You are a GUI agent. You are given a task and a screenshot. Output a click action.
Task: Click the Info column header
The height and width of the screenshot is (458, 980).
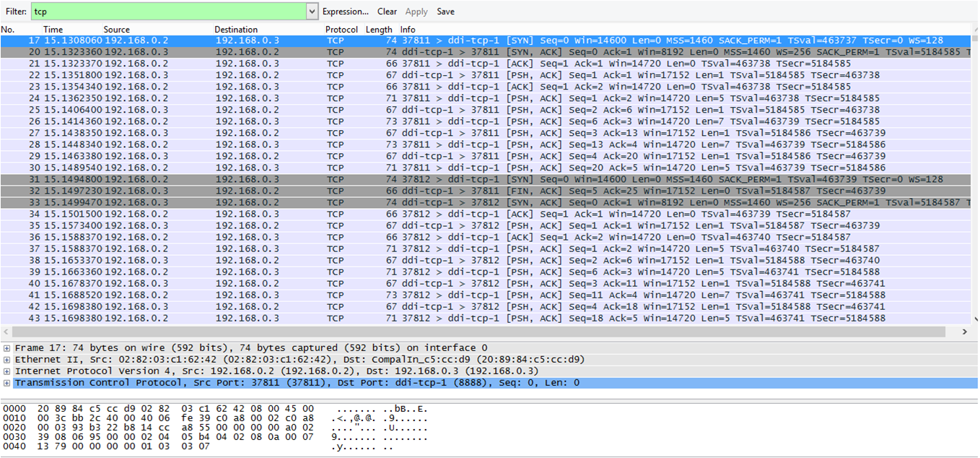(x=408, y=30)
